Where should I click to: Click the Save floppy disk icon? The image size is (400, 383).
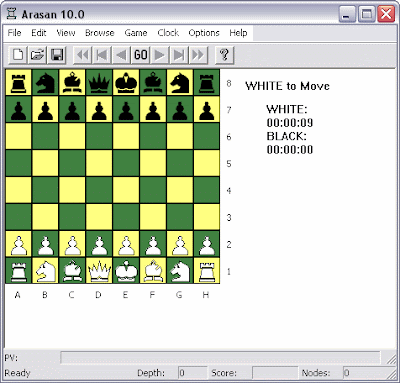[x=56, y=55]
